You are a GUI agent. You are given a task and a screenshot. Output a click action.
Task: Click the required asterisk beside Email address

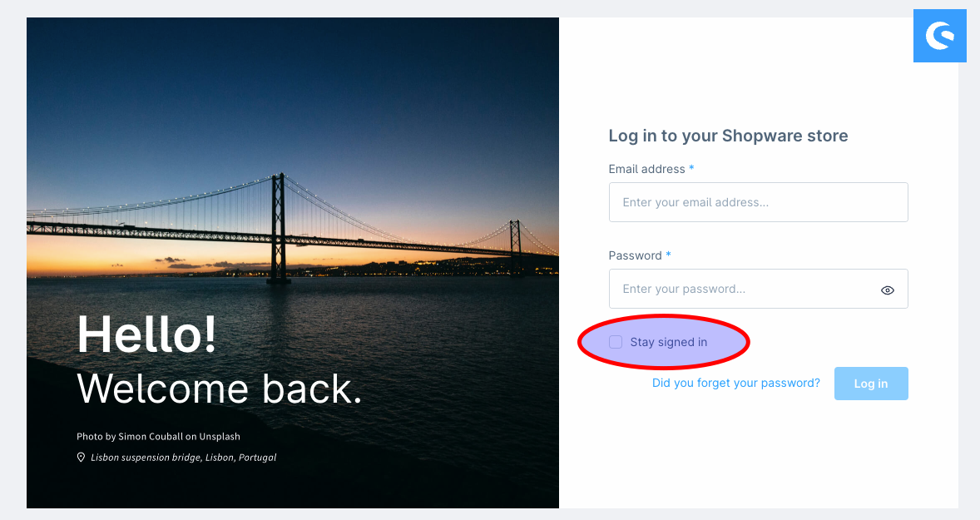click(691, 169)
